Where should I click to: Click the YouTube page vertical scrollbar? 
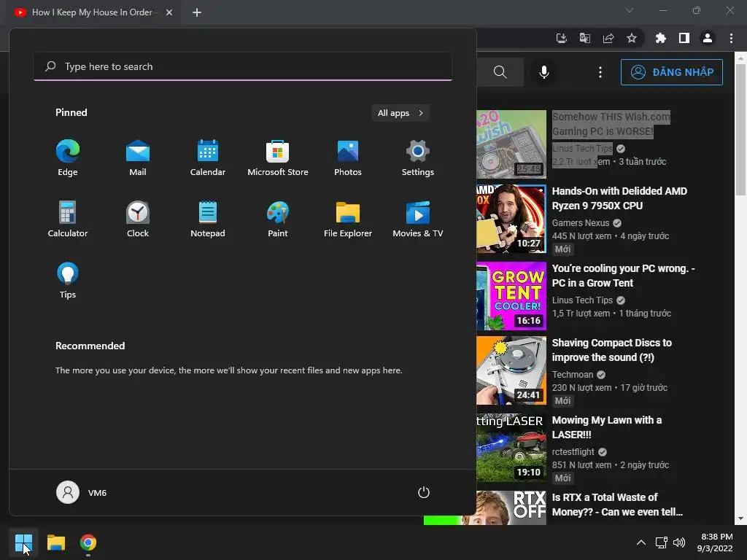[x=740, y=130]
